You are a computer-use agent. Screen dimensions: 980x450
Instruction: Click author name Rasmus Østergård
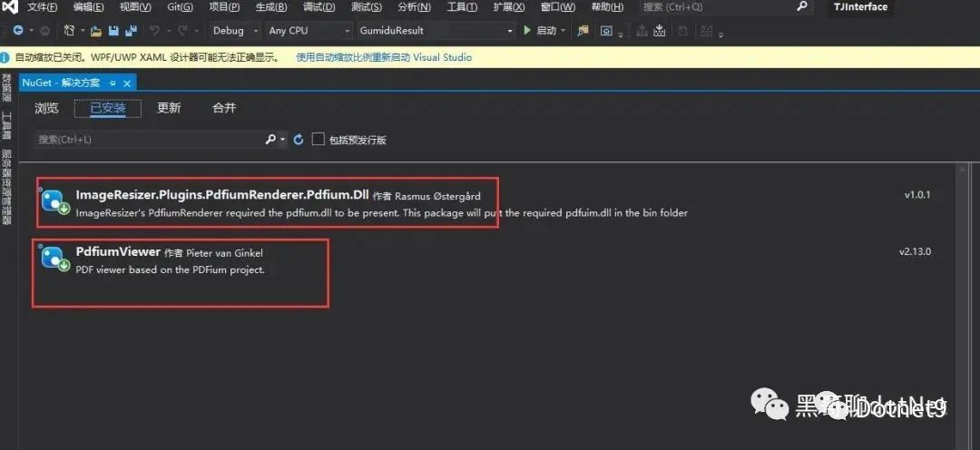(437, 196)
